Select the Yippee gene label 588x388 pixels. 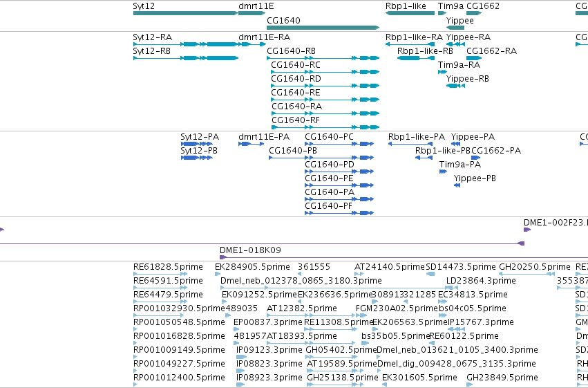coord(459,21)
